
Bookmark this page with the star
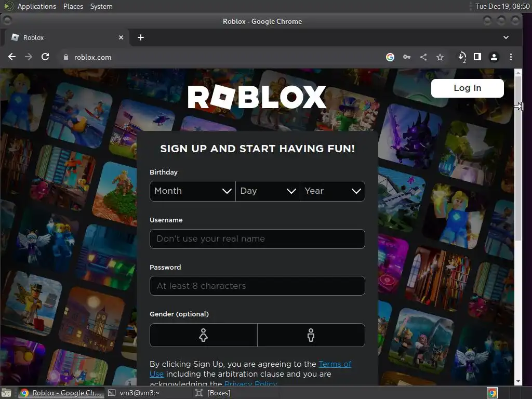pyautogui.click(x=440, y=57)
